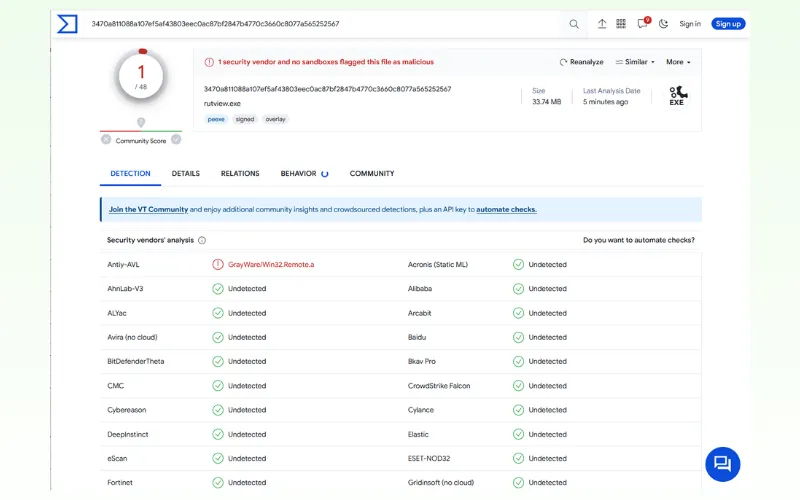Click the signed tag

245,119
